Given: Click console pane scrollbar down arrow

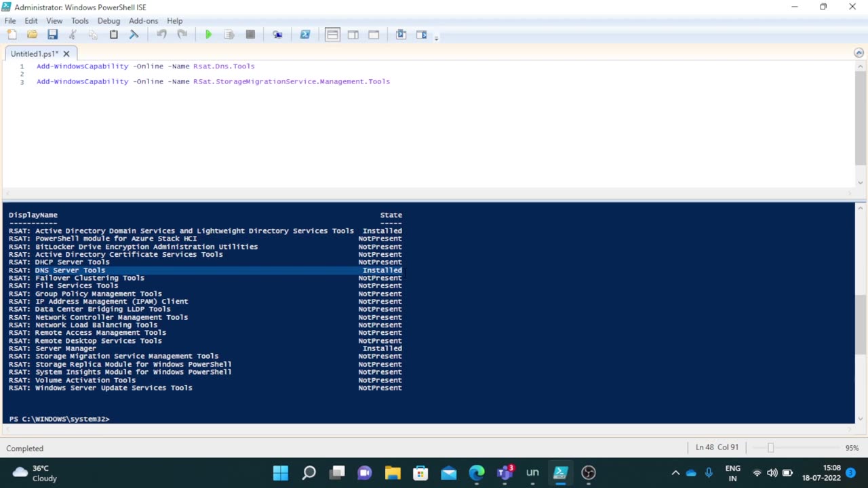Looking at the screenshot, I should 861,419.
